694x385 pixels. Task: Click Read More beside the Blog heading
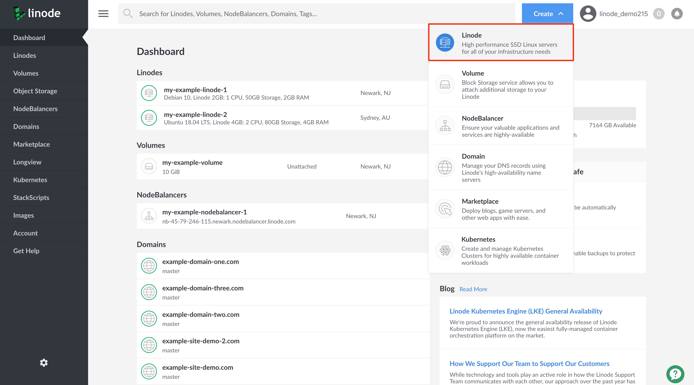[x=473, y=289]
